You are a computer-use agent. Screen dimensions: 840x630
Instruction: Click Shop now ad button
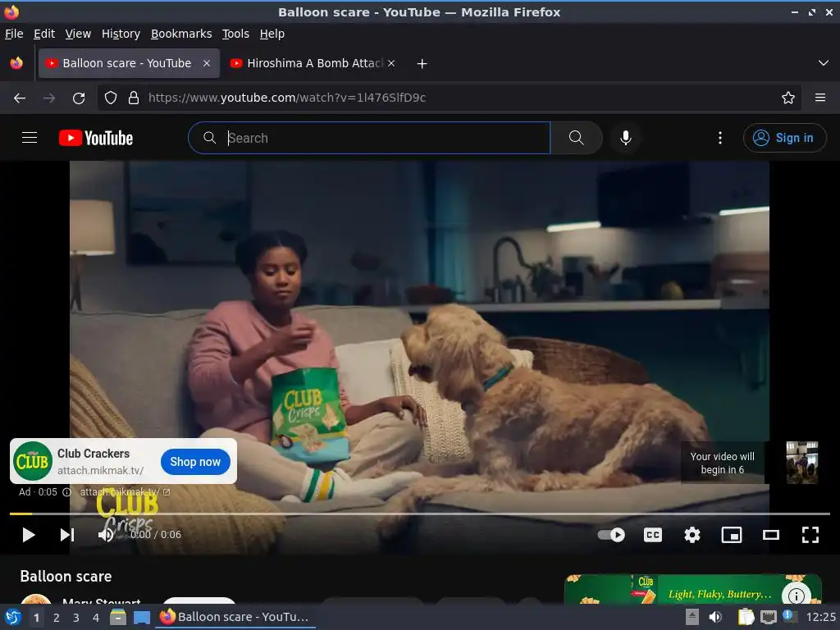pyautogui.click(x=195, y=462)
